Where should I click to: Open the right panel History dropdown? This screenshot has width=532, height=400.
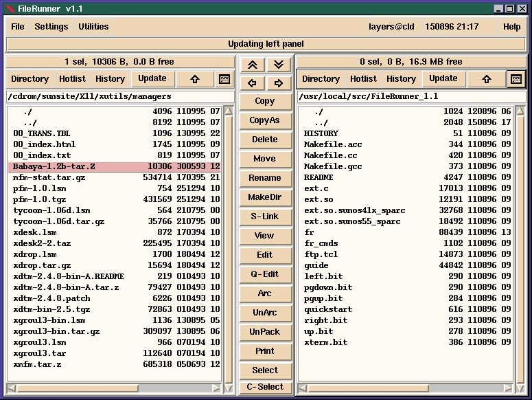[x=401, y=79]
